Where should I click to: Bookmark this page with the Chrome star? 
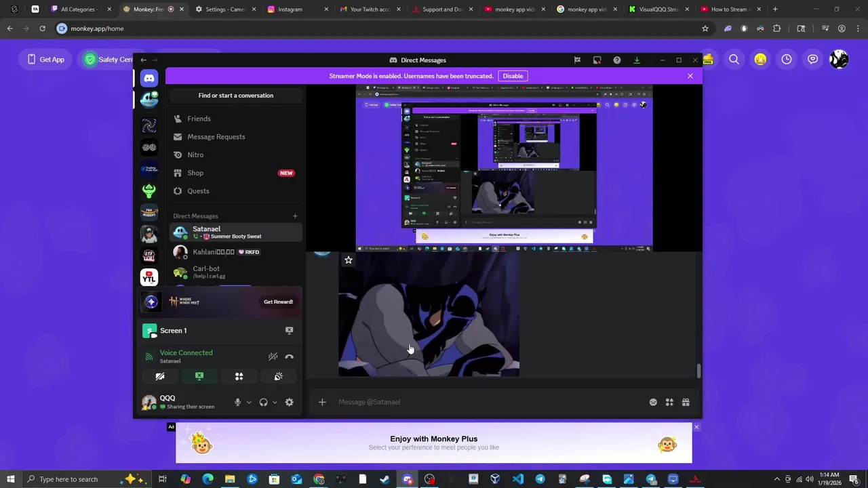(x=705, y=28)
